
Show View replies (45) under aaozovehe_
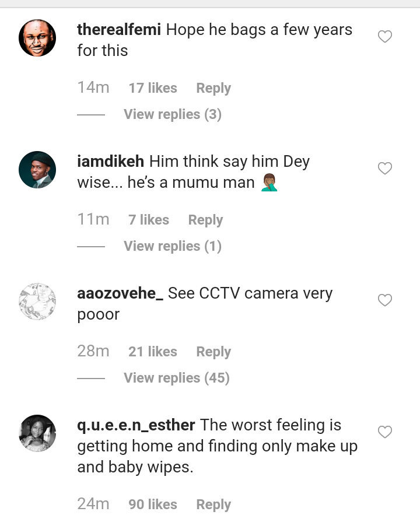point(176,378)
